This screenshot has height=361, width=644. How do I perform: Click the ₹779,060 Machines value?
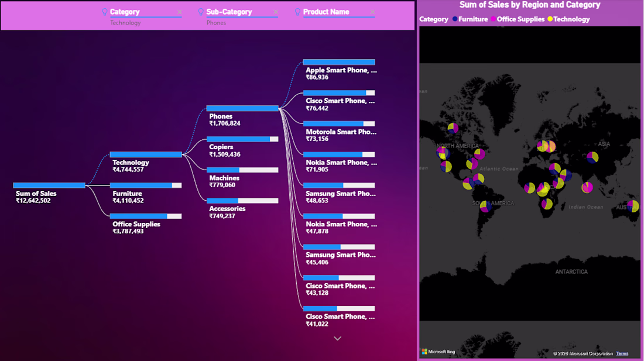coord(222,185)
